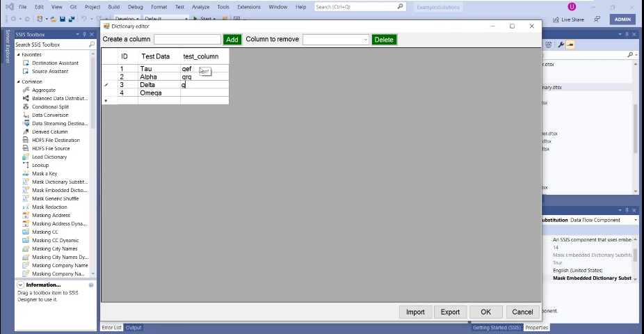The height and width of the screenshot is (334, 644).
Task: Click the Mask Generic Shuffle icon
Action: [26, 198]
